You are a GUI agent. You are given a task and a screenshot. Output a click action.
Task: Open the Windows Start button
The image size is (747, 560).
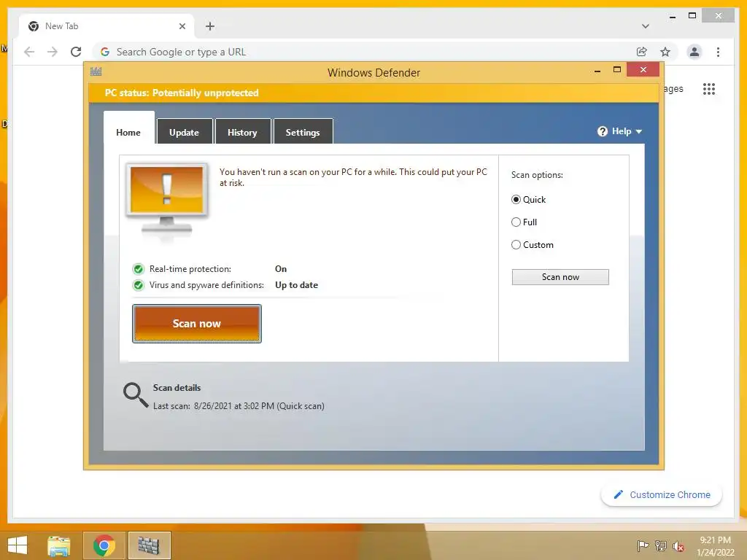pyautogui.click(x=18, y=545)
